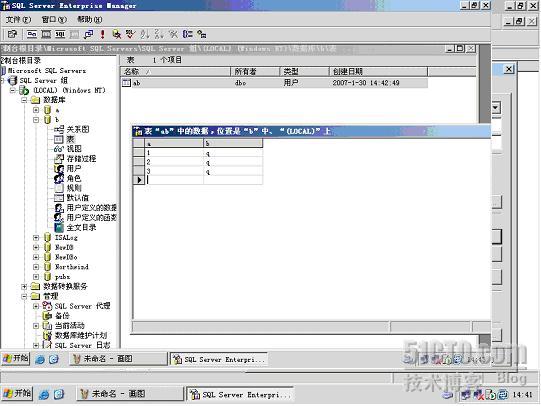Click the cell containing 1 in column a
The width and height of the screenshot is (541, 406).
(x=174, y=152)
